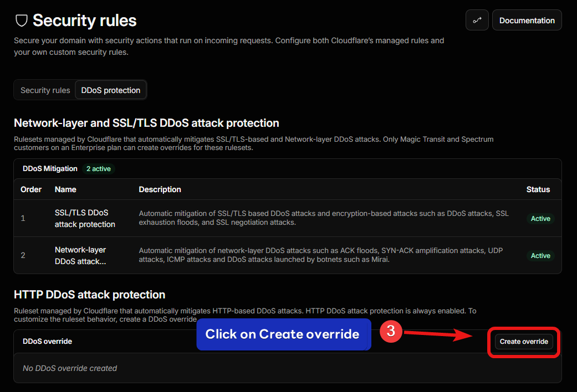Select the DDoS protection tab
This screenshot has height=392, width=577.
111,90
